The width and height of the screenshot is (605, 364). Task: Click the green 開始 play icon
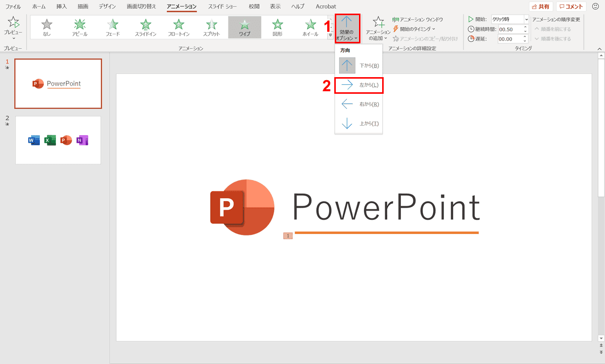[471, 19]
